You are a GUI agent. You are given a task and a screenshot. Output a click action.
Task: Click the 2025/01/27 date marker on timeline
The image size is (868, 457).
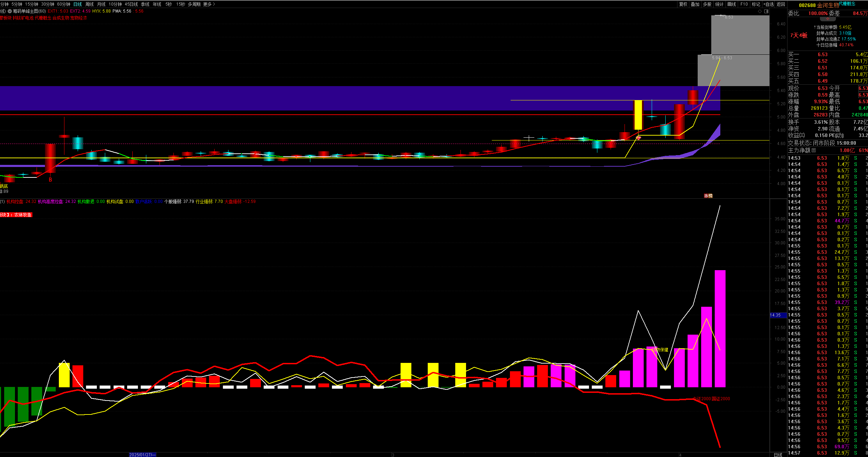tap(142, 455)
